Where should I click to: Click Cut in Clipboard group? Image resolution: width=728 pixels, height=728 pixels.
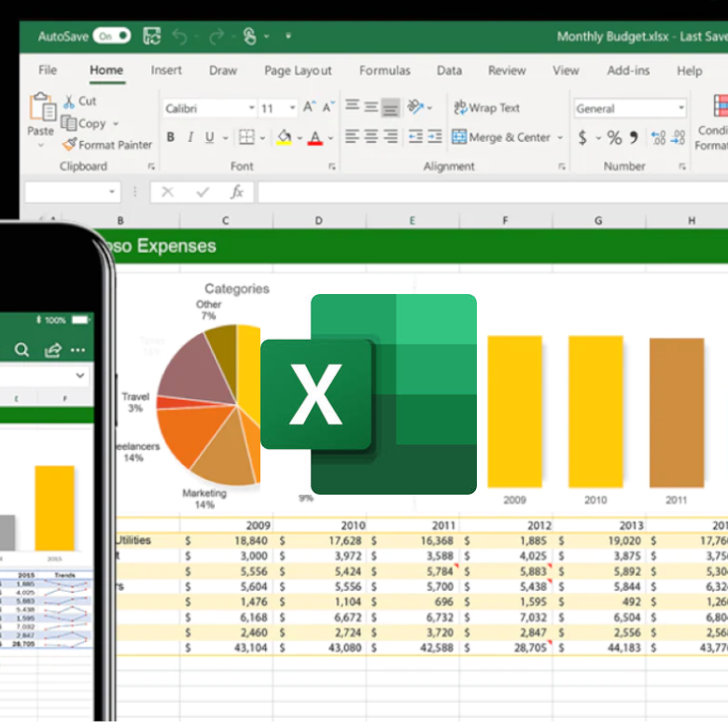[x=80, y=101]
